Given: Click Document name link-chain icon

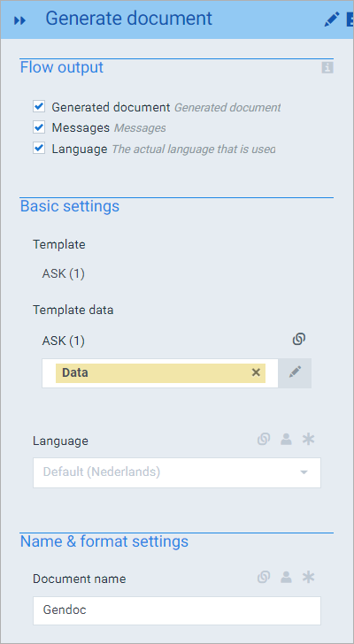Looking at the screenshot, I should pyautogui.click(x=264, y=578).
